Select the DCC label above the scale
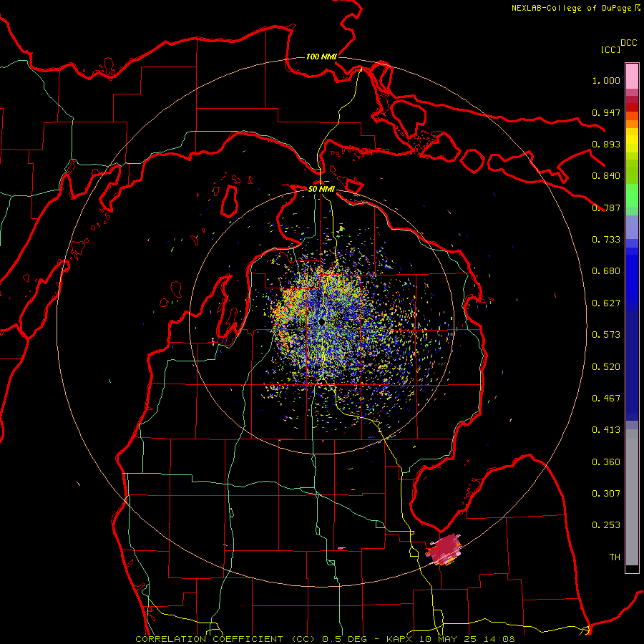 click(628, 43)
